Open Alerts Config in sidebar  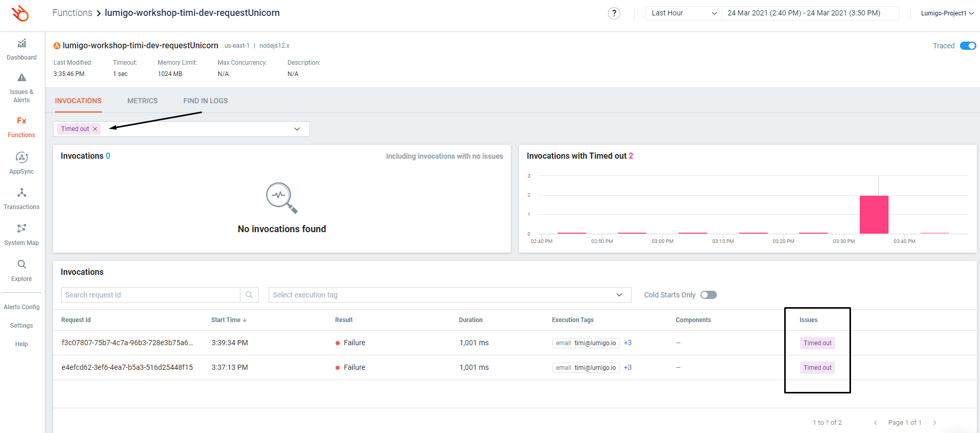click(22, 307)
